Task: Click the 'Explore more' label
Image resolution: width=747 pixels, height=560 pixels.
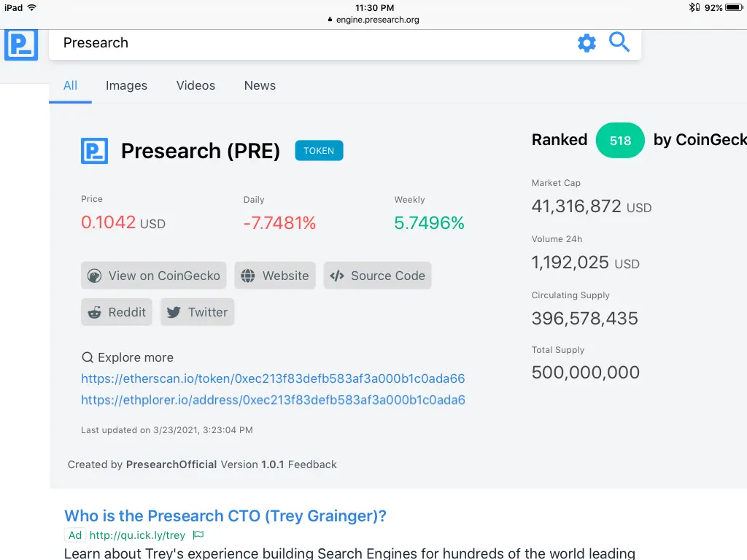Action: pos(135,357)
